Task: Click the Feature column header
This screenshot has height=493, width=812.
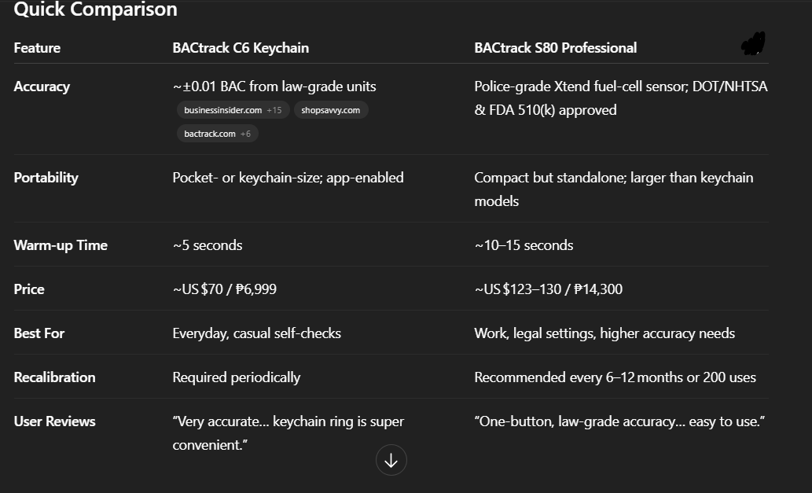Action: point(37,48)
